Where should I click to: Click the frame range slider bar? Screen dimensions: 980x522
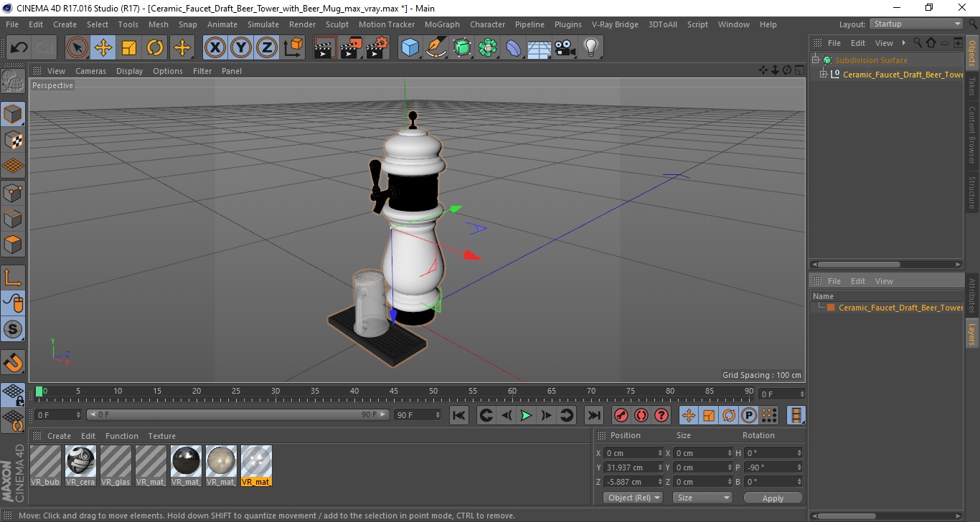pos(238,414)
